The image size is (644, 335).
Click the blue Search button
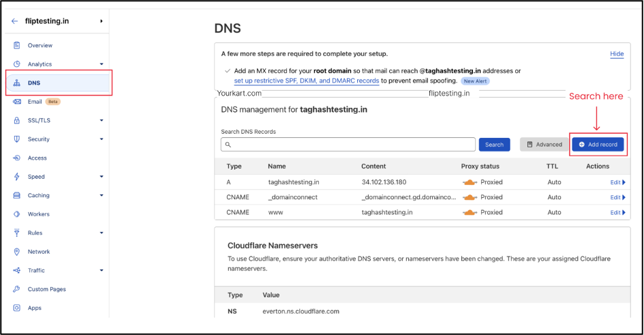[x=494, y=145]
